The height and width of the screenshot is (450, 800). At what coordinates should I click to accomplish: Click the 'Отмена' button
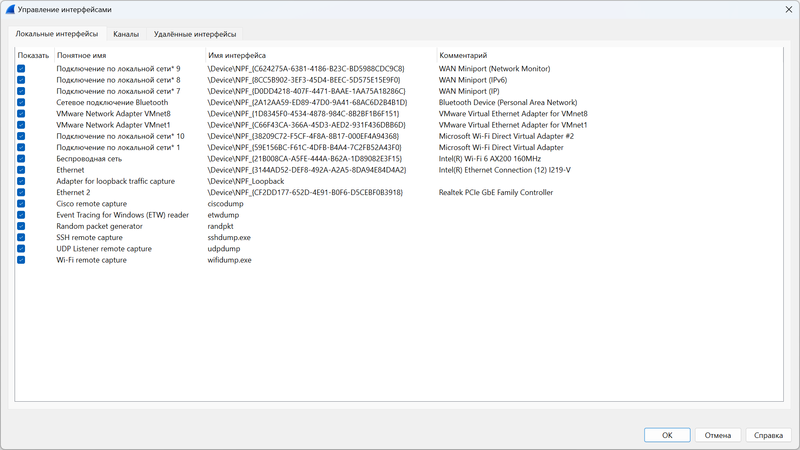click(x=718, y=435)
